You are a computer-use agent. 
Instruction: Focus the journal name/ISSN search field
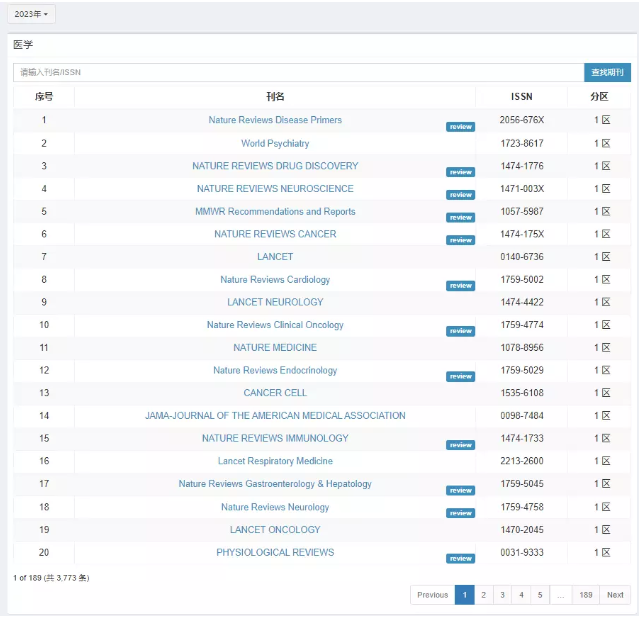(298, 72)
